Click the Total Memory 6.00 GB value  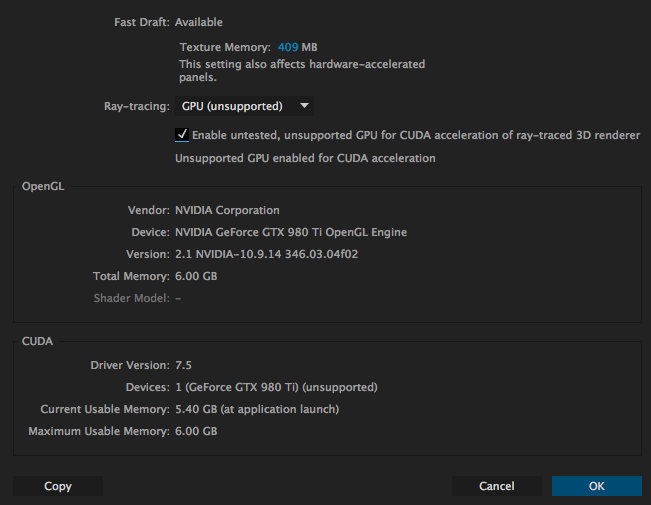[196, 276]
